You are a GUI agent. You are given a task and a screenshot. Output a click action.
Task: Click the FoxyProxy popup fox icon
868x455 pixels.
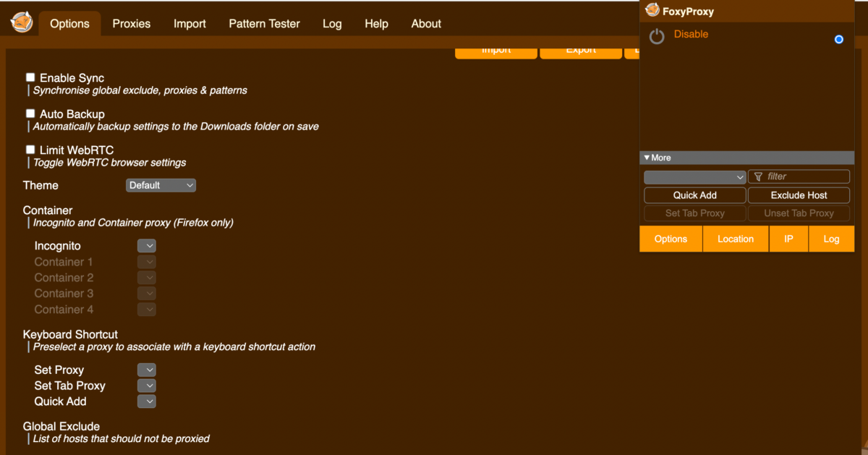(652, 11)
